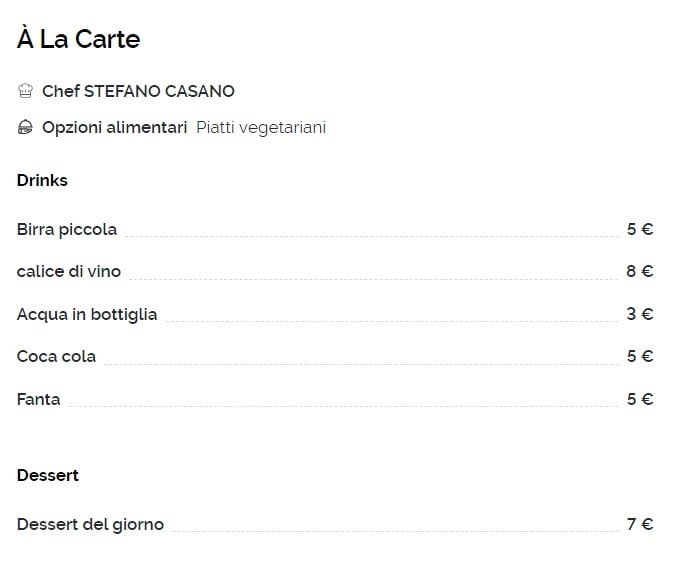This screenshot has width=685, height=567.
Task: Click the 7 € dessert price
Action: 640,524
